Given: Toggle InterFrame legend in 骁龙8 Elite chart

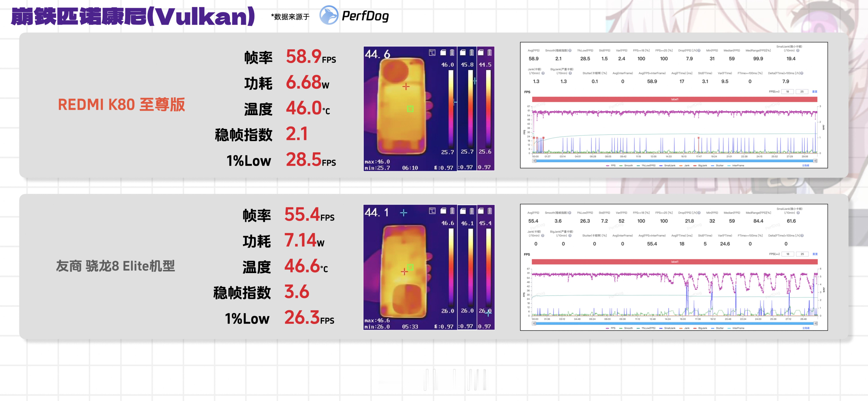Looking at the screenshot, I should pyautogui.click(x=736, y=328).
